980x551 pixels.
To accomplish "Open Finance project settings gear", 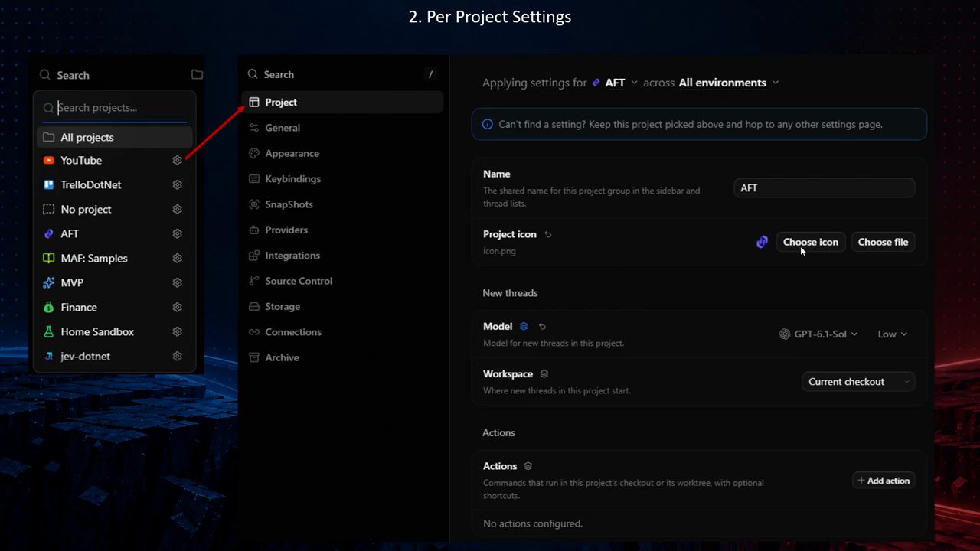I will (x=177, y=307).
